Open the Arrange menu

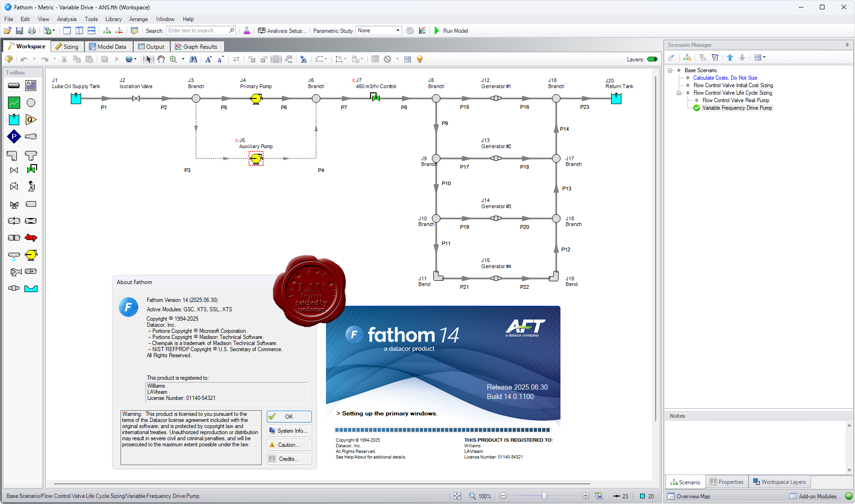point(138,19)
